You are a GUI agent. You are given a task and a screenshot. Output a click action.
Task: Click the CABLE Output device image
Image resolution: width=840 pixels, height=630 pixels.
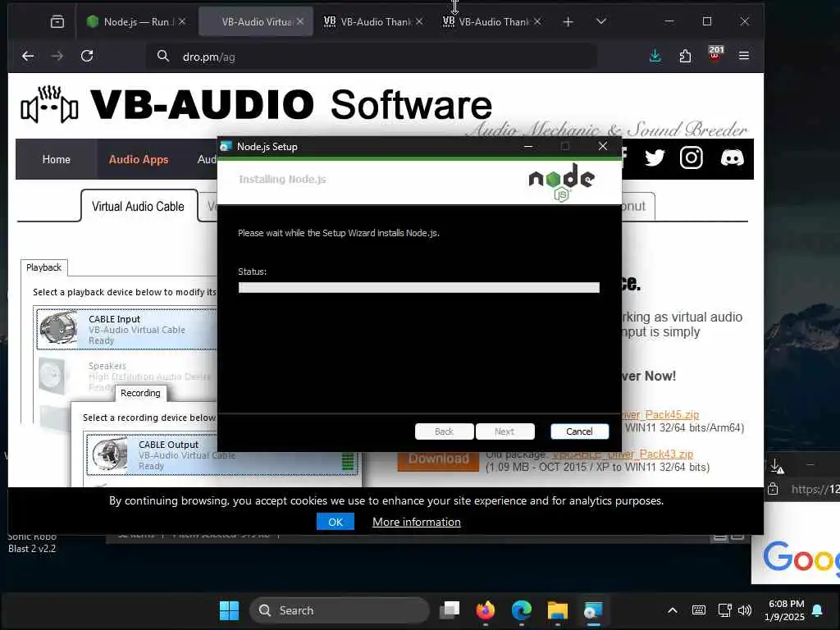coord(110,454)
